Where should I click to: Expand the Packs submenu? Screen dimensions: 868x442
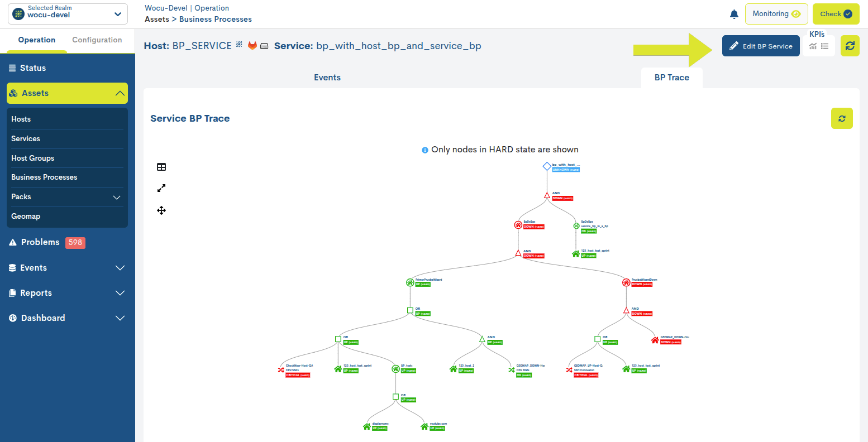(68, 197)
